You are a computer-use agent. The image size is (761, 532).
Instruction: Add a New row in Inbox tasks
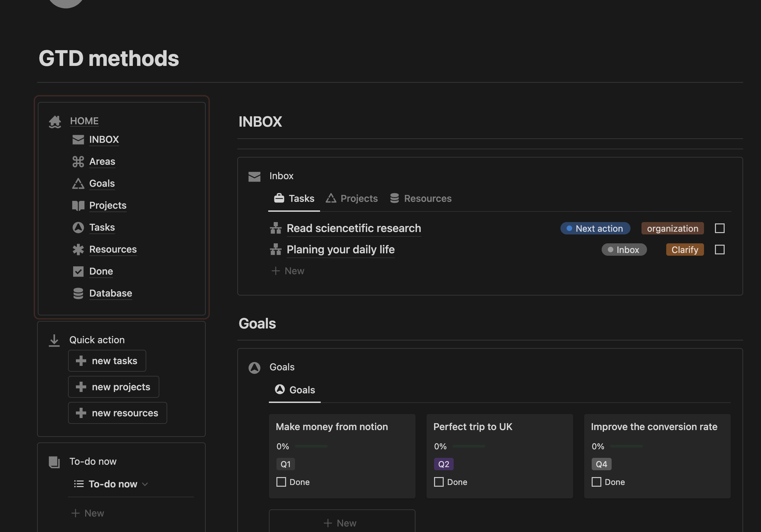tap(288, 271)
